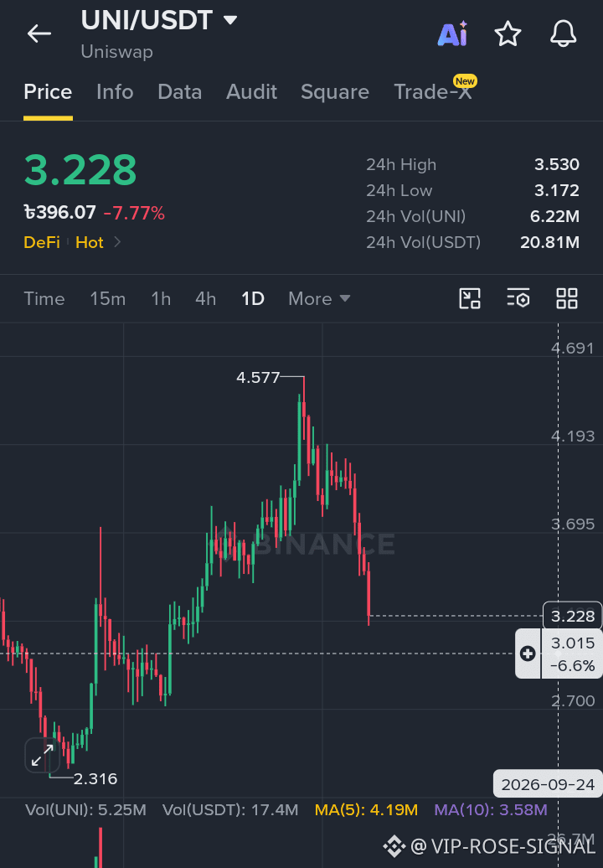Click the 24h Low value 3.172

557,190
